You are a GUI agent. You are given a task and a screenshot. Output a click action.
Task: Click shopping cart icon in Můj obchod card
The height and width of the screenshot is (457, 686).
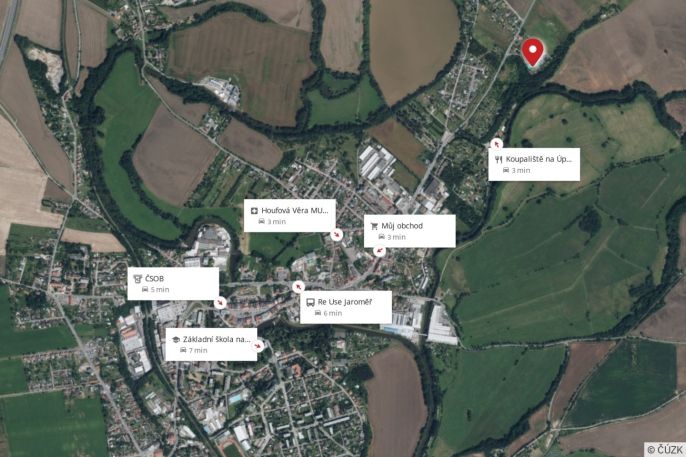click(x=374, y=226)
